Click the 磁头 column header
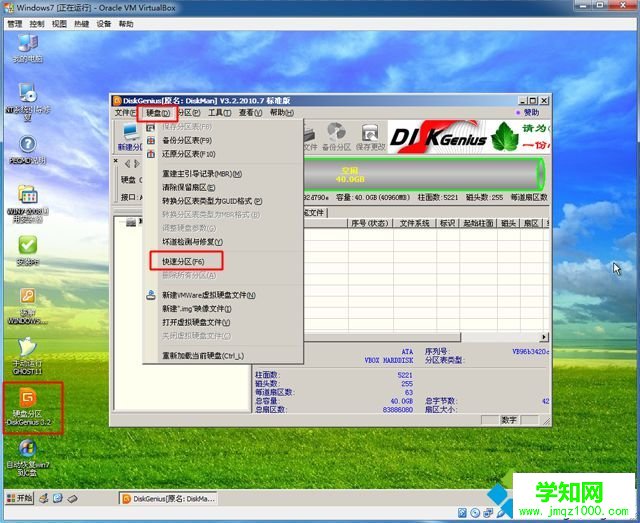This screenshot has width=640, height=523. coord(509,223)
